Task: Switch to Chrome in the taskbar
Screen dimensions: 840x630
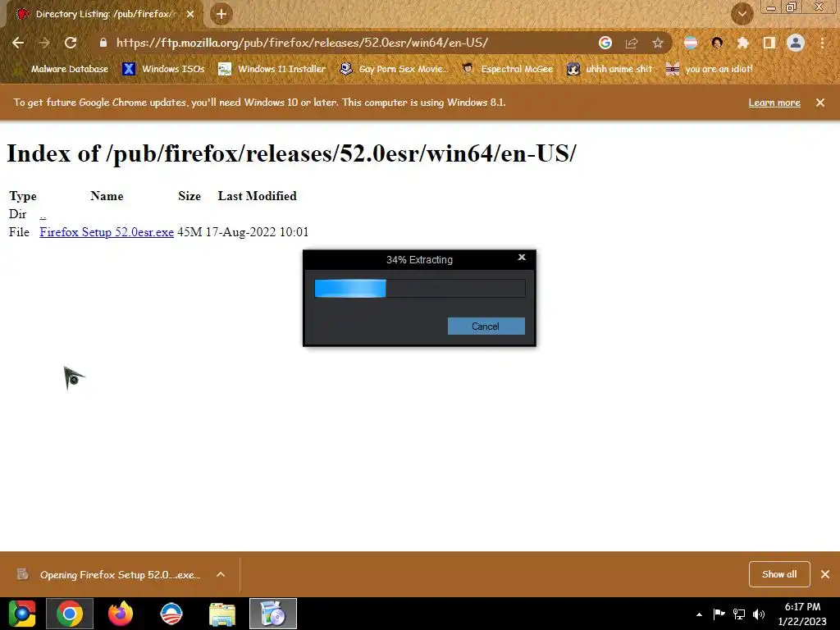Action: point(70,614)
